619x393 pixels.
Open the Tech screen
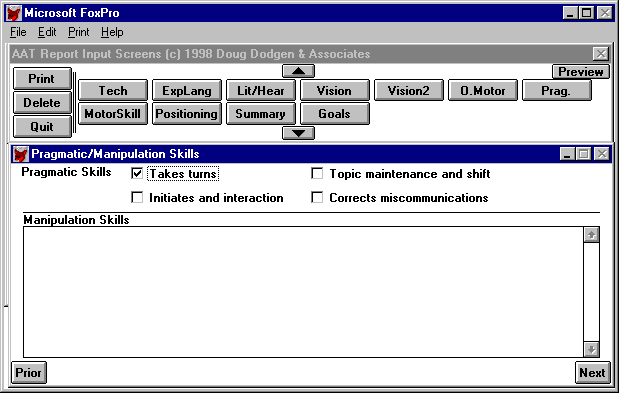[113, 90]
